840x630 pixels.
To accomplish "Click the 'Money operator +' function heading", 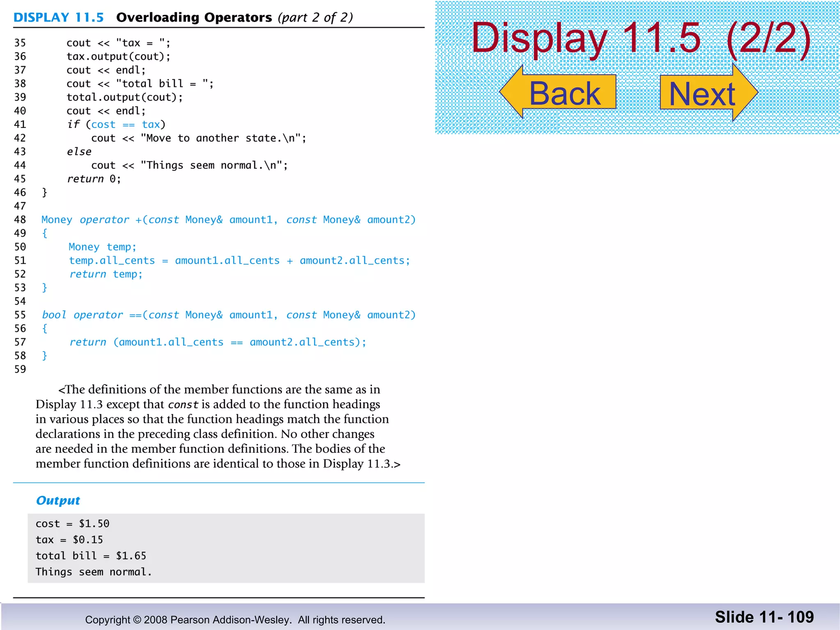I will [228, 220].
